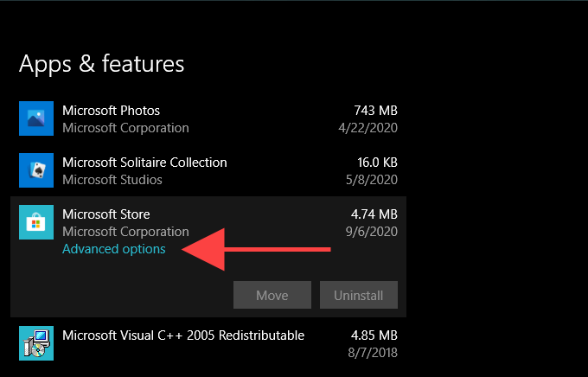The image size is (588, 377).
Task: Select Microsoft Visual C++ 2005 Redistributable entry
Action: (183, 335)
